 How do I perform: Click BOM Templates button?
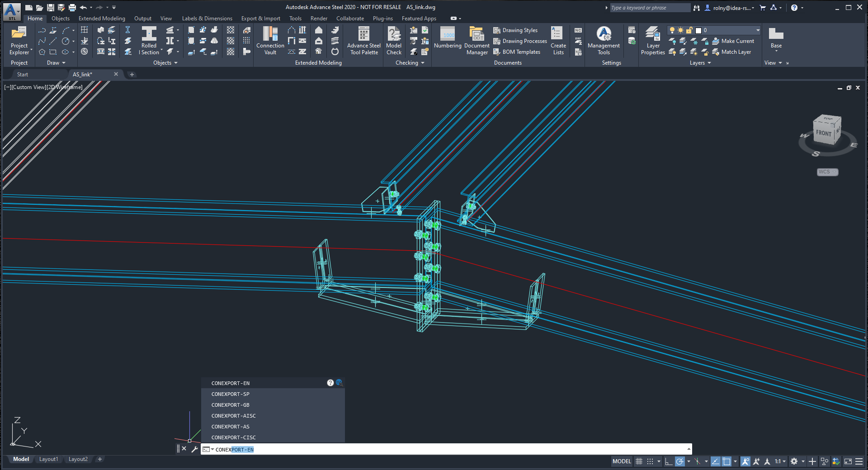point(517,52)
